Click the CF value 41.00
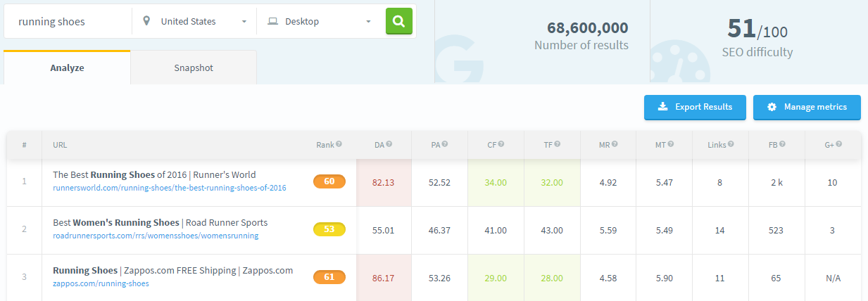This screenshot has height=301, width=868. pos(496,230)
